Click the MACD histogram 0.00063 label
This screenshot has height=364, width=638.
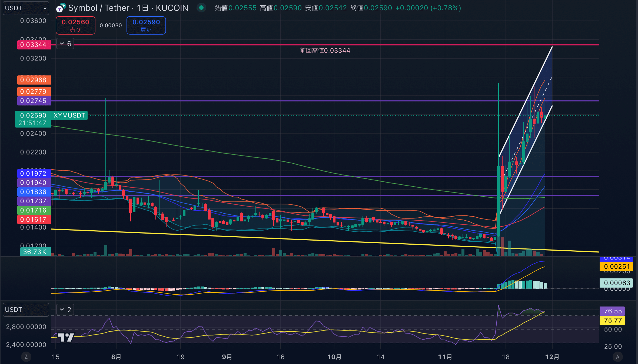click(616, 283)
